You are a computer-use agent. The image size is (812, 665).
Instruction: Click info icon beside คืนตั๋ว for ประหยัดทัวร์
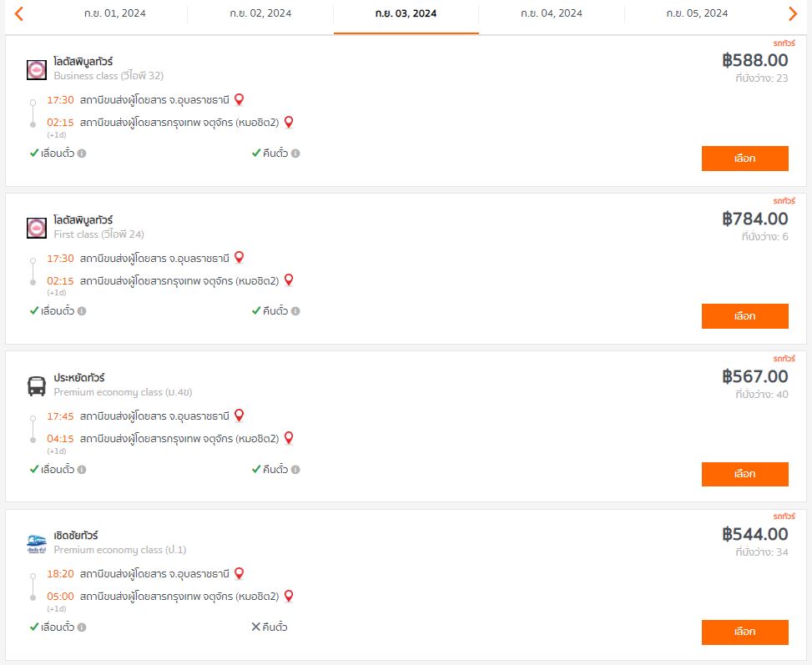tap(295, 469)
